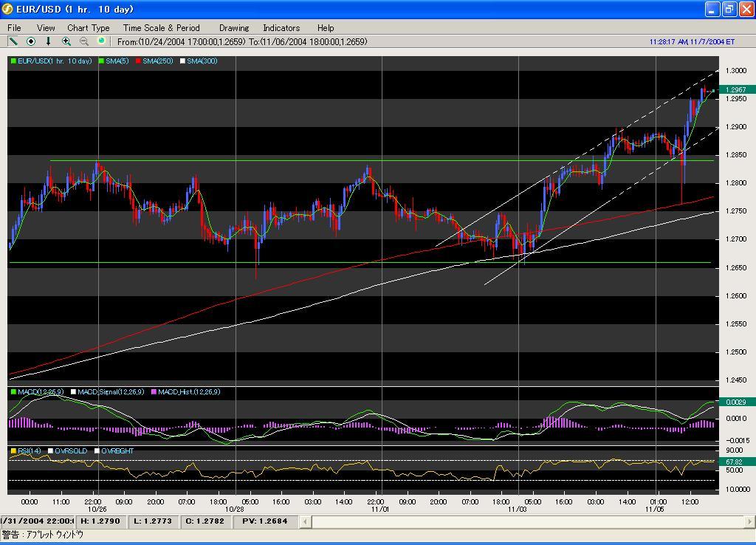Click the Japanese warning text in status bar

42,535
